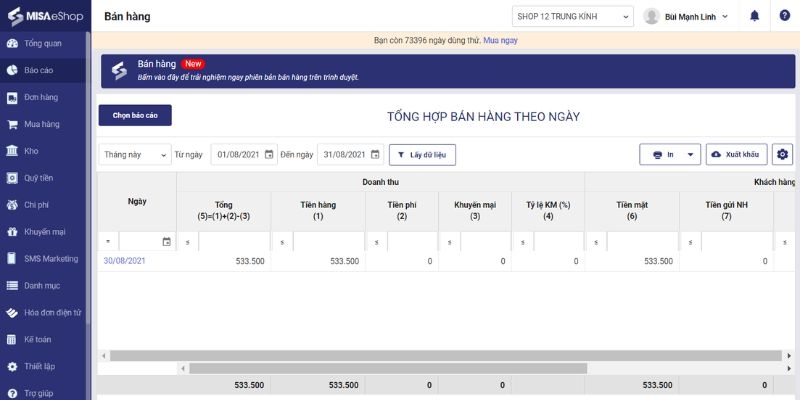Screen dimensions: 800x400
Task: Open Kho warehouse icon
Action: click(12, 151)
